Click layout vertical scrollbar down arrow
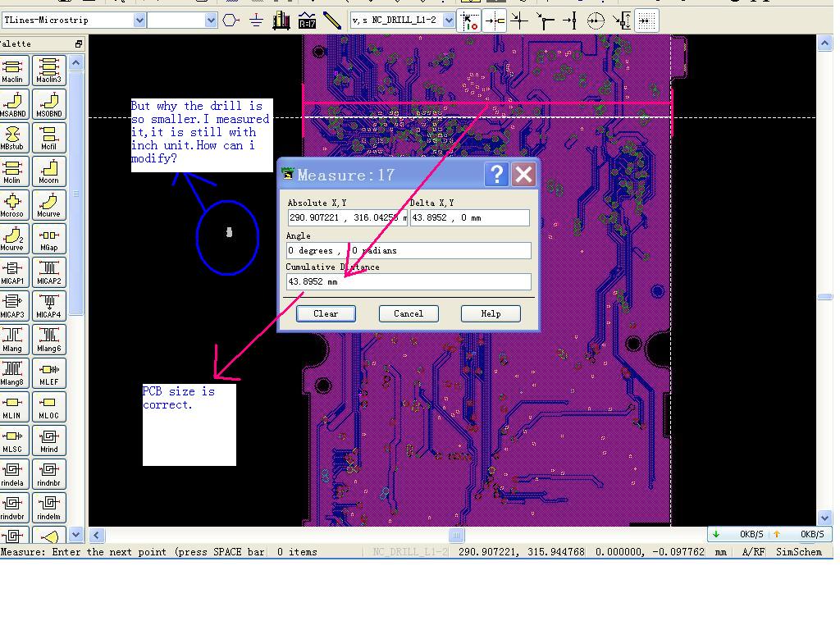 click(x=824, y=518)
